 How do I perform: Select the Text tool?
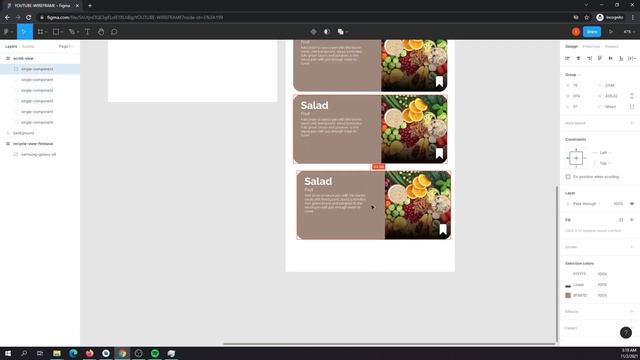click(87, 31)
